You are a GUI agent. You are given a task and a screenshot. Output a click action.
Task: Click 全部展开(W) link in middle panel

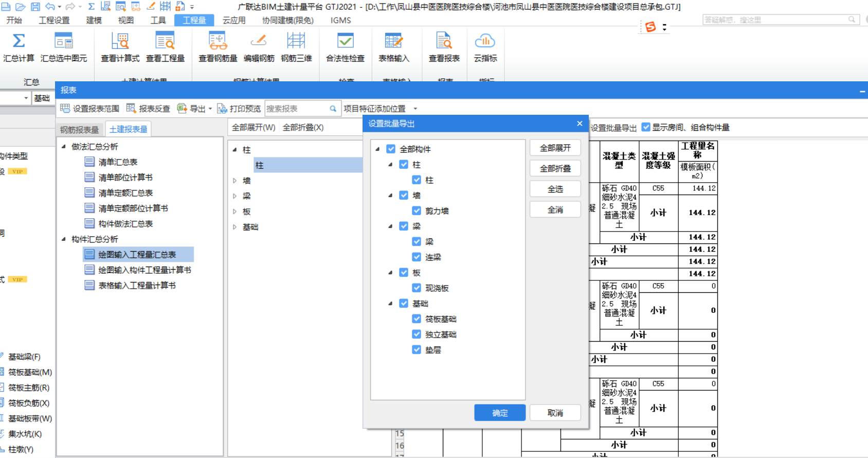click(x=254, y=127)
